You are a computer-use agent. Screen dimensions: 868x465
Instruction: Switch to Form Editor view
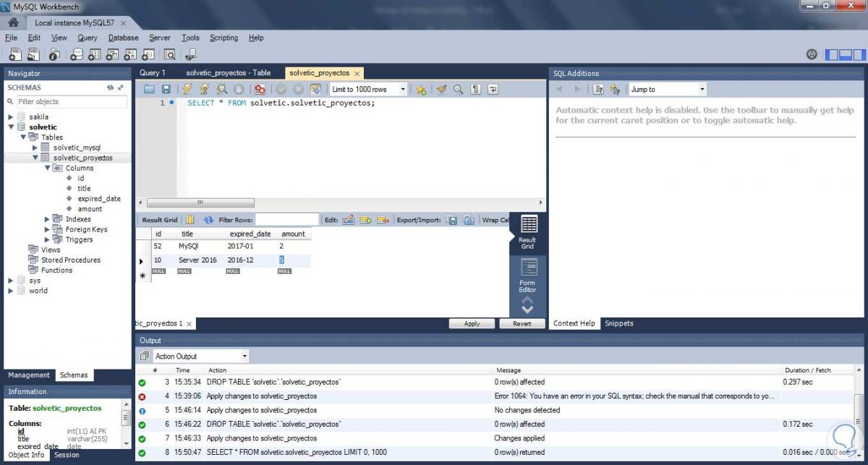coord(528,276)
